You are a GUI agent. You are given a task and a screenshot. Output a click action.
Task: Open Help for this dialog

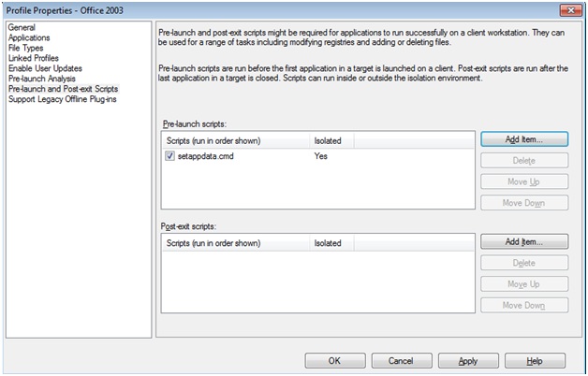535,360
